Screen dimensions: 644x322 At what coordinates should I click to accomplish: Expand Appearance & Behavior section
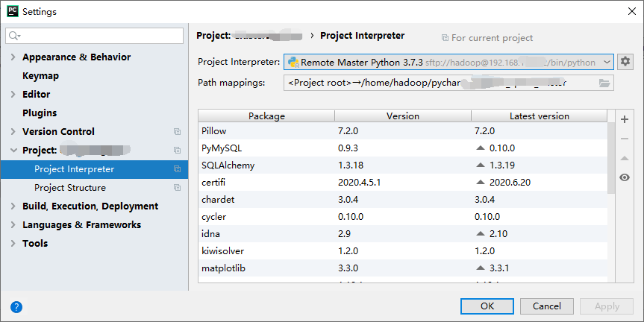pos(13,57)
